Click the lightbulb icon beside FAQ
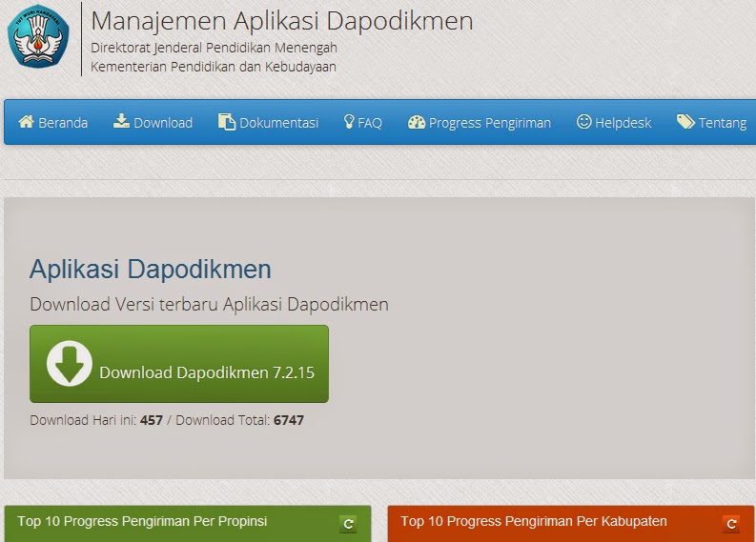 click(349, 121)
